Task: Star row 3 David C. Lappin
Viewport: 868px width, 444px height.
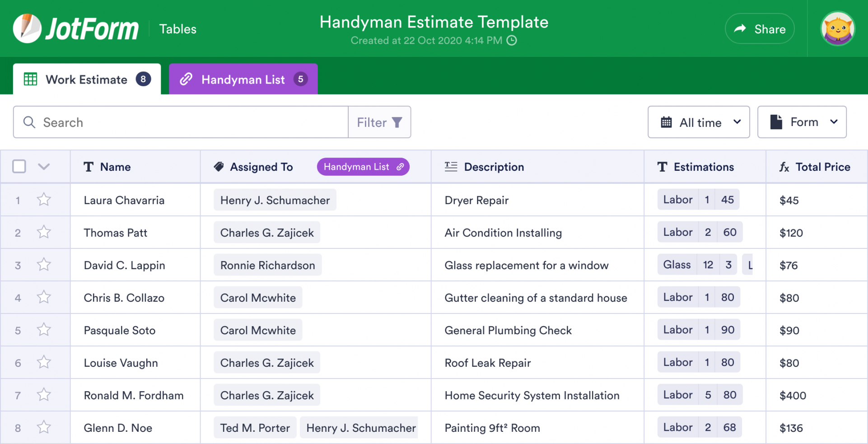Action: click(x=44, y=264)
